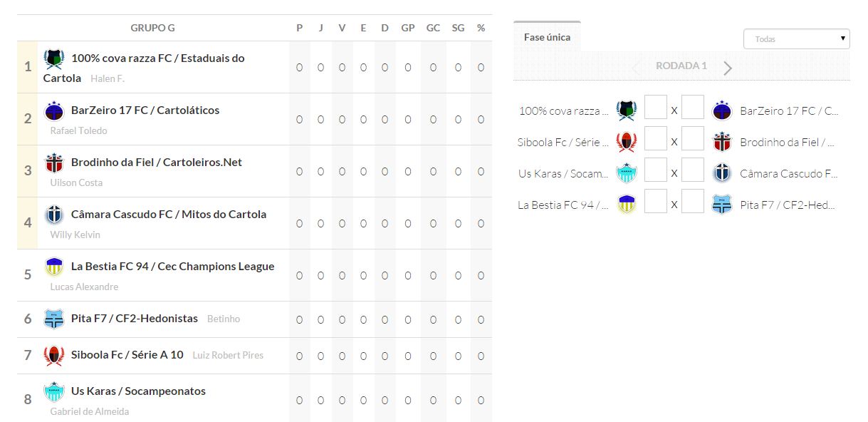This screenshot has width=868, height=422.
Task: Go to next round with right chevron
Action: click(x=727, y=68)
